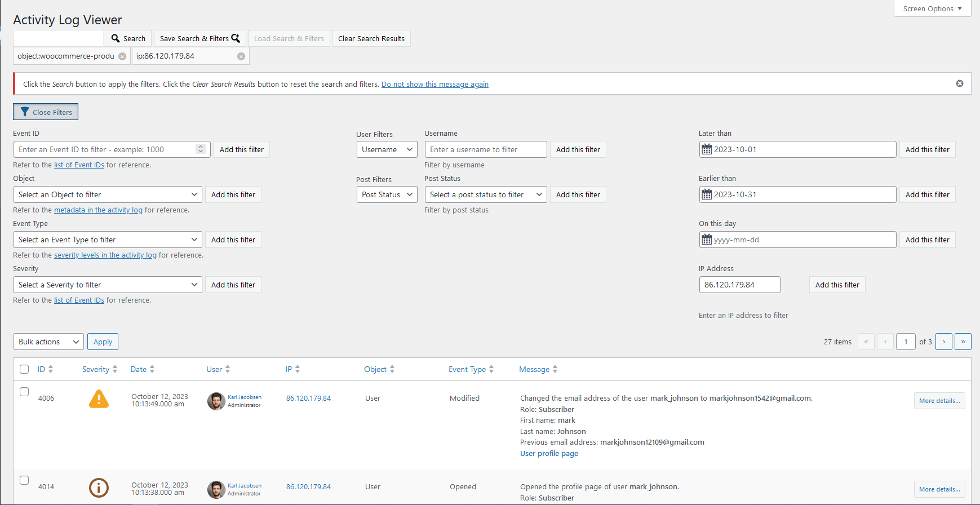Click IP 86.120.179.84 in event 4006 row
The height and width of the screenshot is (505, 980).
tap(308, 398)
